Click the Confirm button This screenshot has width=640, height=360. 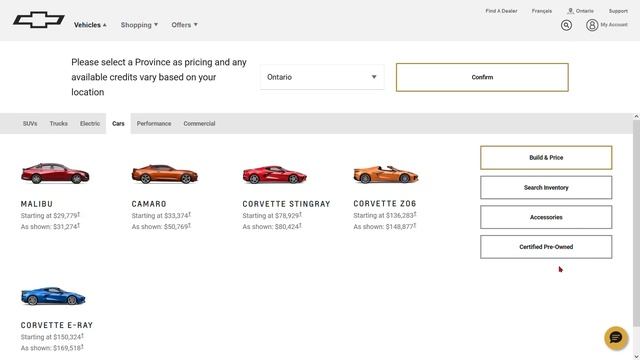[x=482, y=77]
